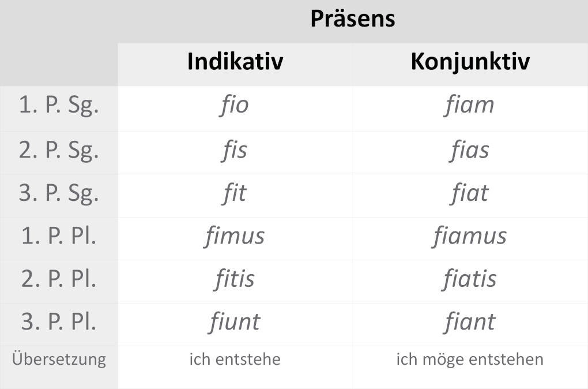Screen dimensions: 588x389
Task: Select the form fiamus
Action: click(469, 236)
